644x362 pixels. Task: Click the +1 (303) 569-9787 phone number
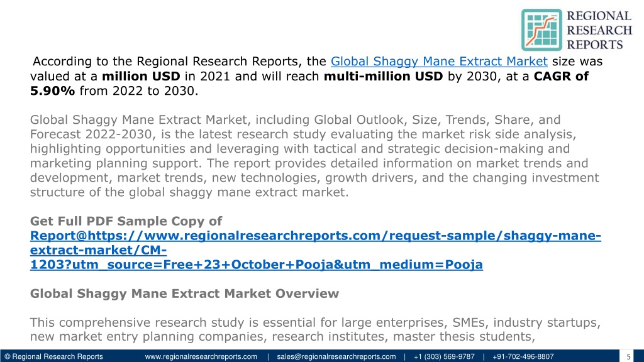point(444,357)
